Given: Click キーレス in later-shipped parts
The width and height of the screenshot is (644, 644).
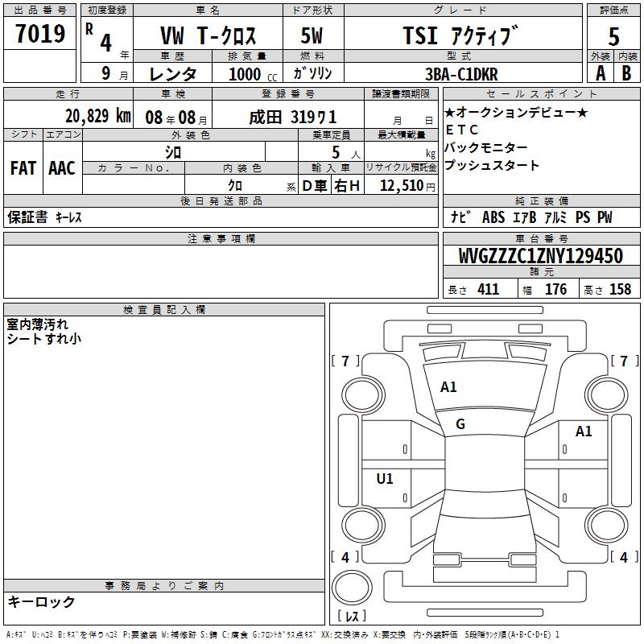Looking at the screenshot, I should [x=68, y=217].
